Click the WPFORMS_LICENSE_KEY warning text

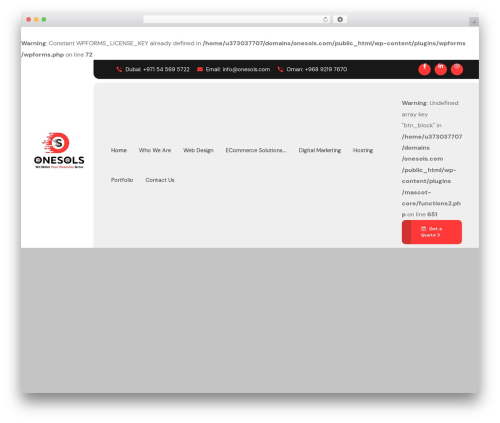pyautogui.click(x=243, y=49)
